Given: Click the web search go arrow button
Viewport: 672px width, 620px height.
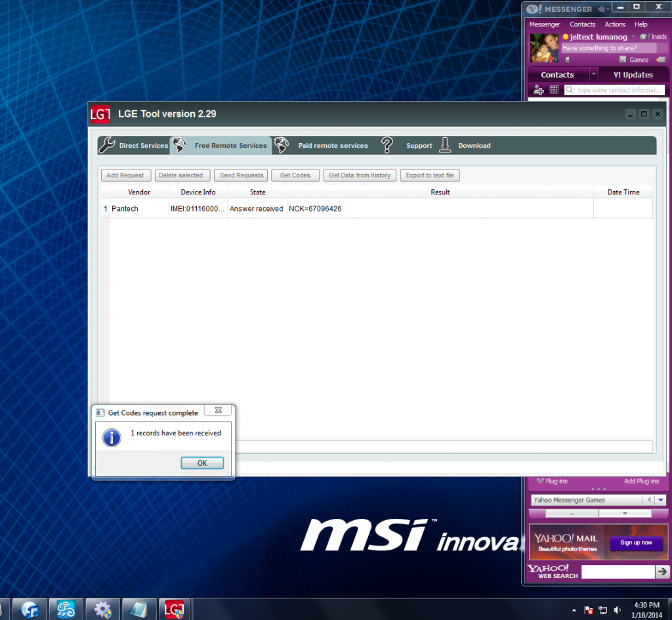Looking at the screenshot, I should [662, 571].
